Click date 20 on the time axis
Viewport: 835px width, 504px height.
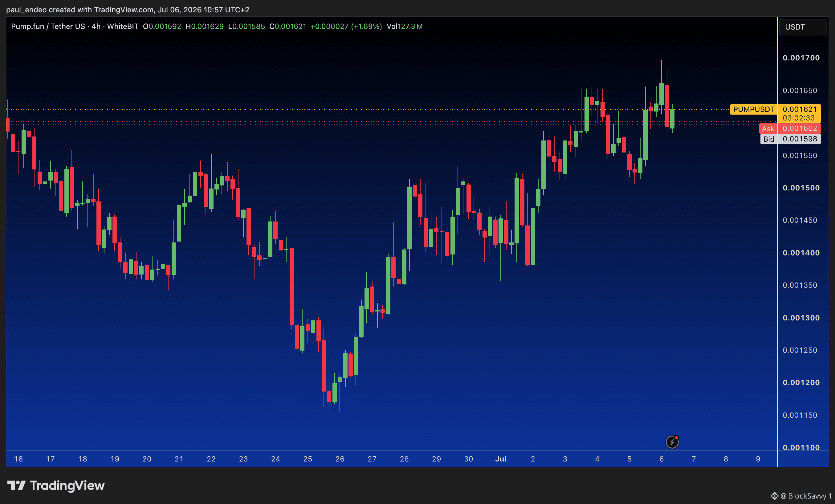tap(147, 459)
